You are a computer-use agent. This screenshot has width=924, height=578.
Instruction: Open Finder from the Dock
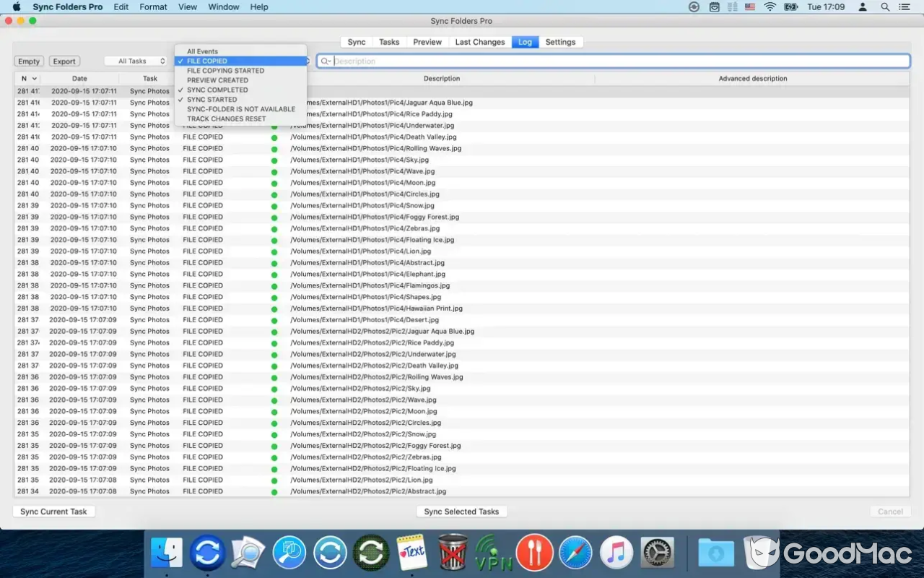click(167, 552)
